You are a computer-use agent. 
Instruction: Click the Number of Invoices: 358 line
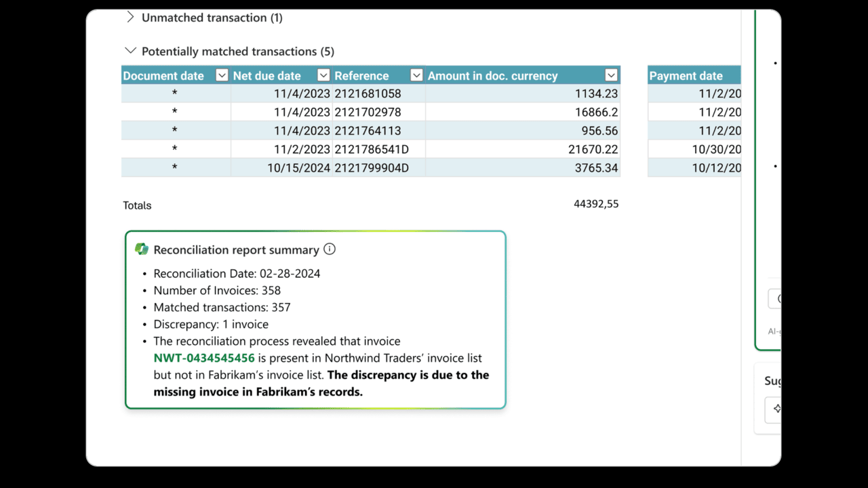217,291
